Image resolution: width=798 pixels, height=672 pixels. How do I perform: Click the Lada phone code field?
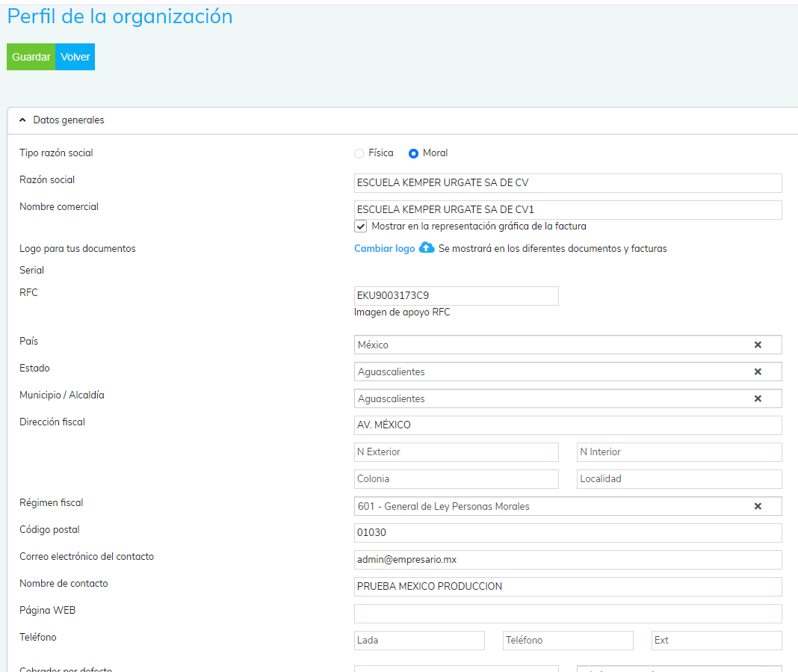(x=418, y=641)
